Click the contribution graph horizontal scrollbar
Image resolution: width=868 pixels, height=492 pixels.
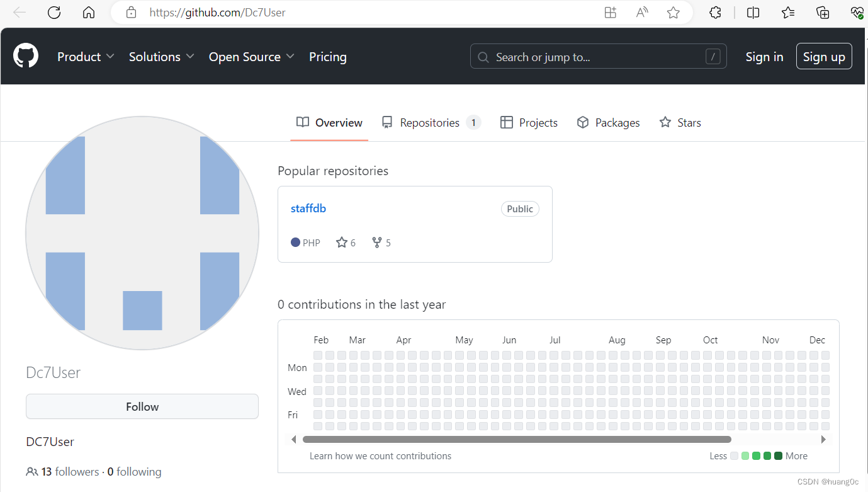point(517,439)
